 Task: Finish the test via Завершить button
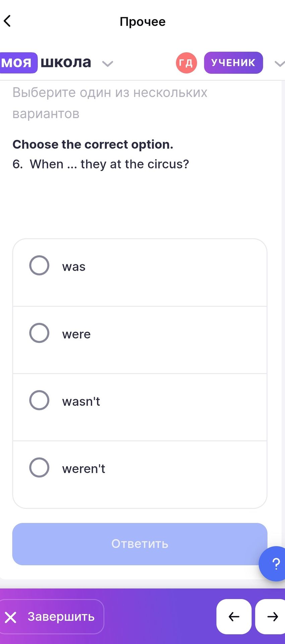point(51,616)
